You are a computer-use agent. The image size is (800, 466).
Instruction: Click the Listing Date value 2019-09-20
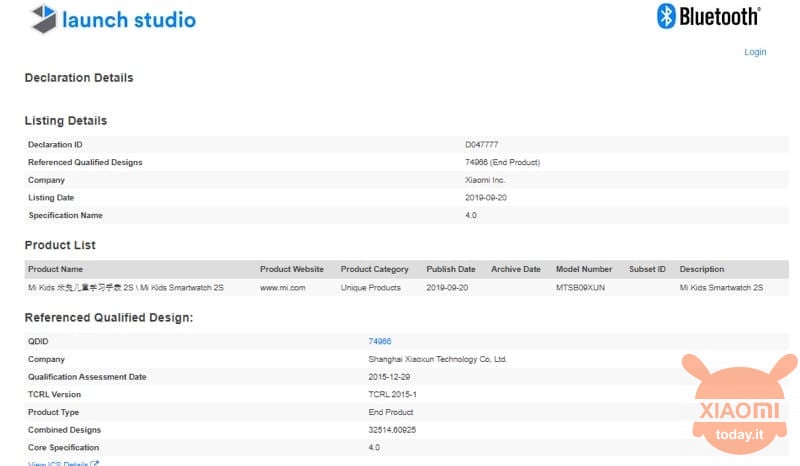coord(486,198)
